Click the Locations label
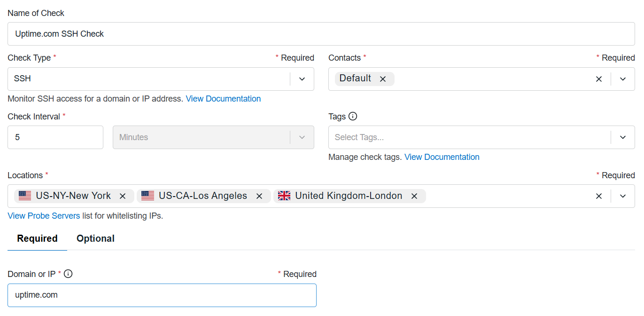The height and width of the screenshot is (316, 644). click(25, 175)
